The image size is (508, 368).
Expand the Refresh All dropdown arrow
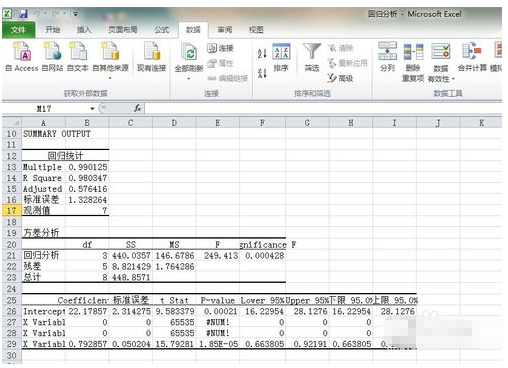pyautogui.click(x=189, y=79)
